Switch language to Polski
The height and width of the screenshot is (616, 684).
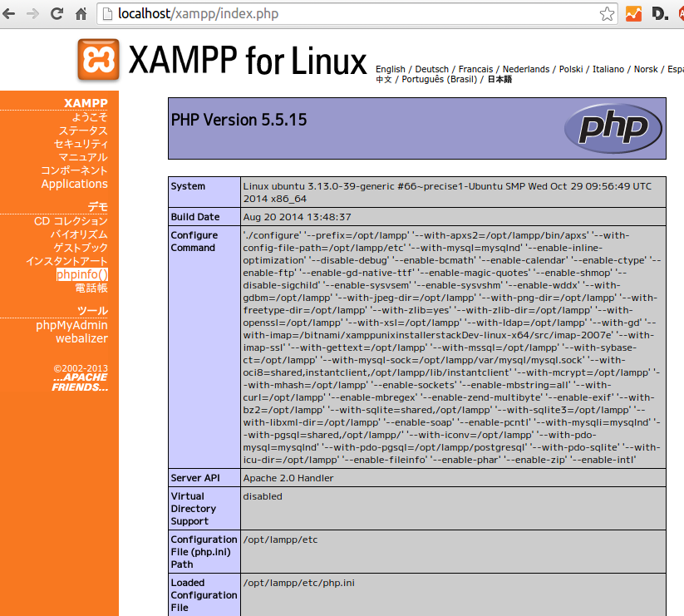click(571, 69)
